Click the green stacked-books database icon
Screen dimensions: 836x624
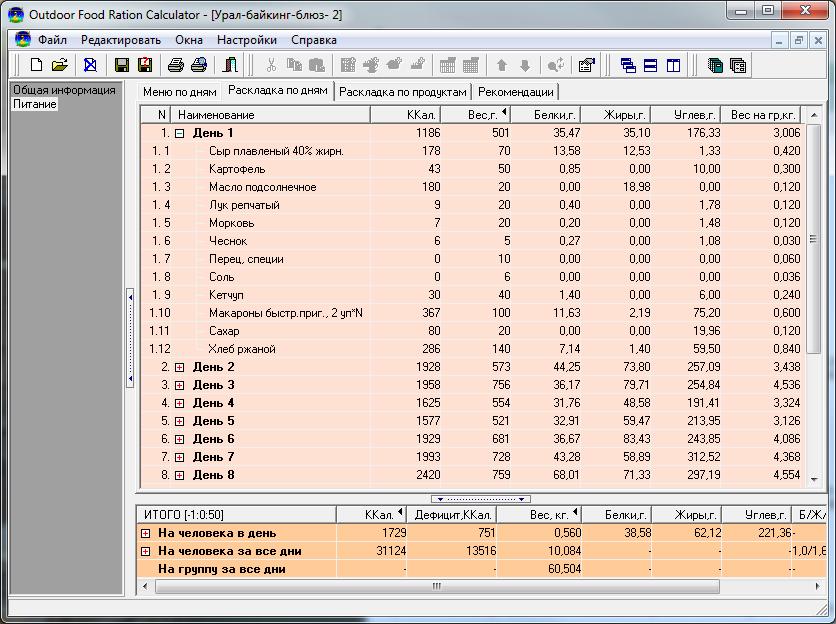(x=715, y=66)
